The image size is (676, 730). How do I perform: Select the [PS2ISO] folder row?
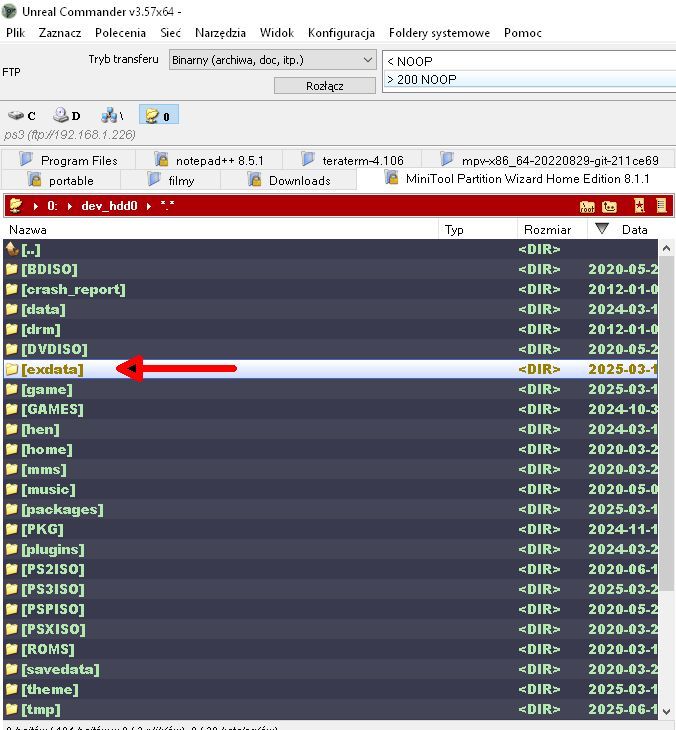[331, 569]
